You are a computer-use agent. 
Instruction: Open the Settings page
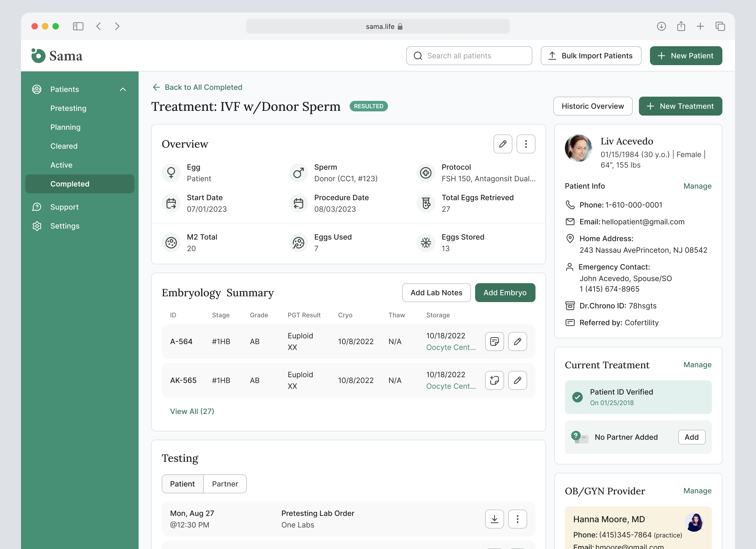(65, 226)
